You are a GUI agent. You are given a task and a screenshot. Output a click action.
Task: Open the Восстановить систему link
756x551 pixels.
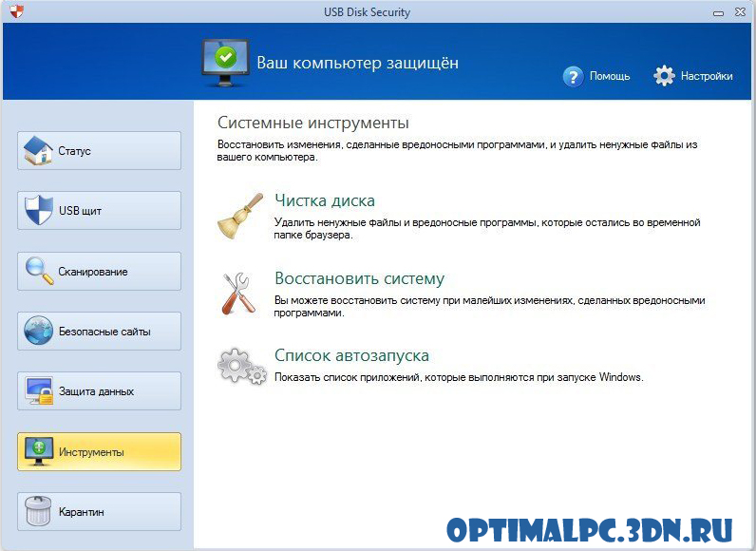coord(359,278)
